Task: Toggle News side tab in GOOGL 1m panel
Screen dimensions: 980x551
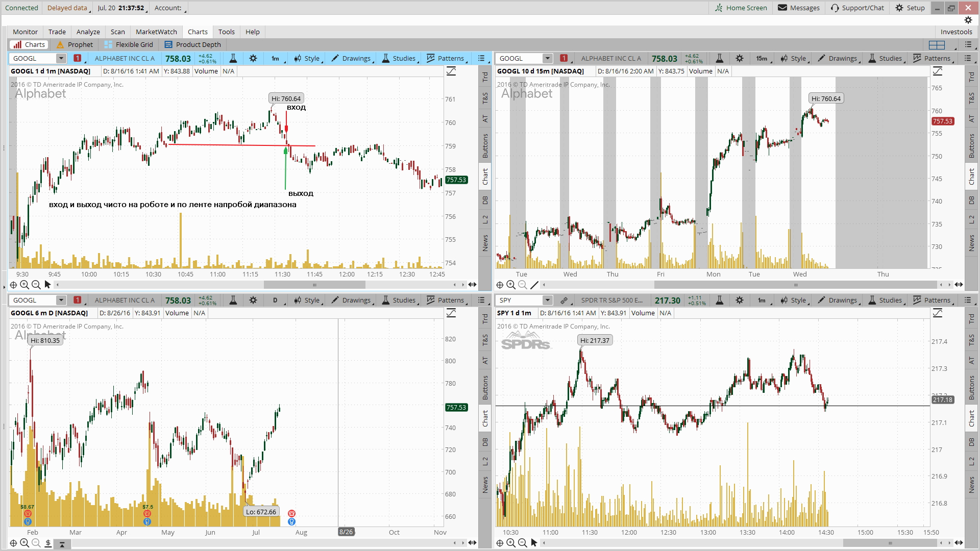Action: [x=485, y=243]
